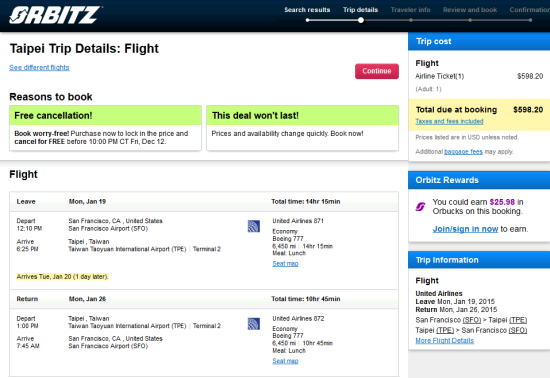Image resolution: width=550 pixels, height=378 pixels.
Task: Go to Search results step
Action: pyautogui.click(x=307, y=10)
